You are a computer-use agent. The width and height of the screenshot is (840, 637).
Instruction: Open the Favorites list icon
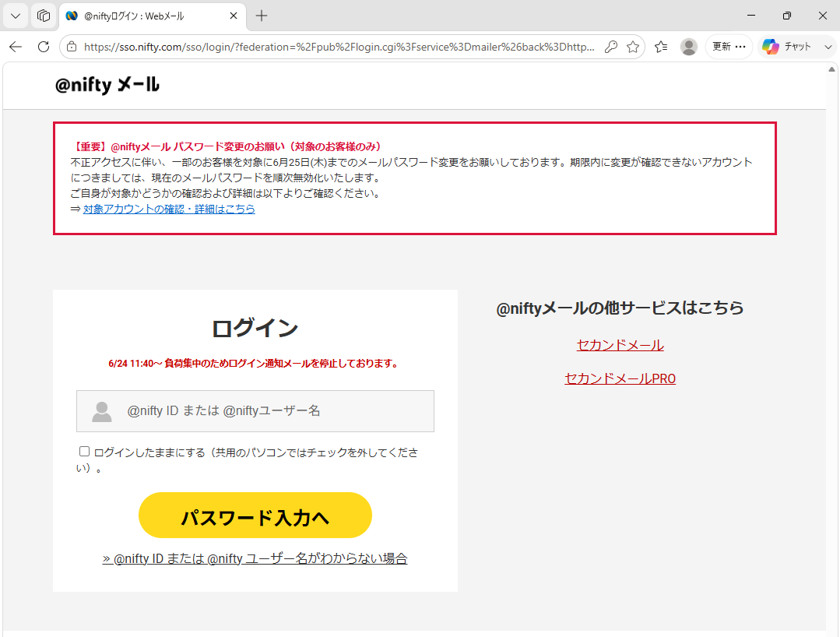pos(661,47)
